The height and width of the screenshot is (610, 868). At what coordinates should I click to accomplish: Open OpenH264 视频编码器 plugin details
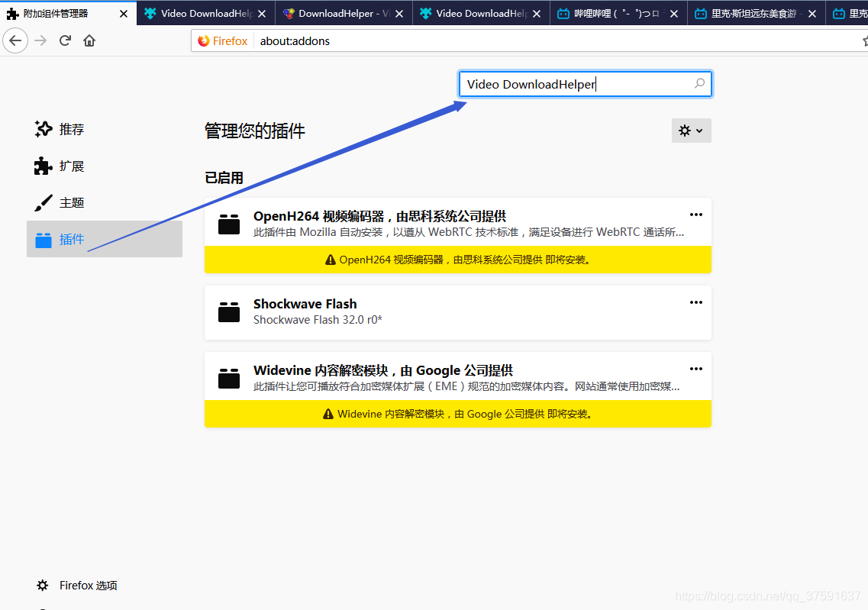pos(379,216)
